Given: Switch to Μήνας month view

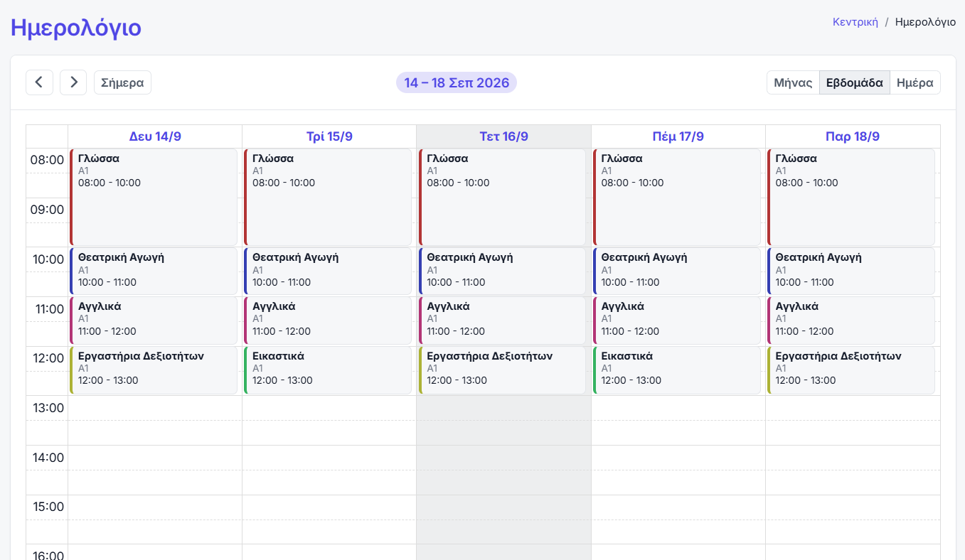Looking at the screenshot, I should [793, 82].
